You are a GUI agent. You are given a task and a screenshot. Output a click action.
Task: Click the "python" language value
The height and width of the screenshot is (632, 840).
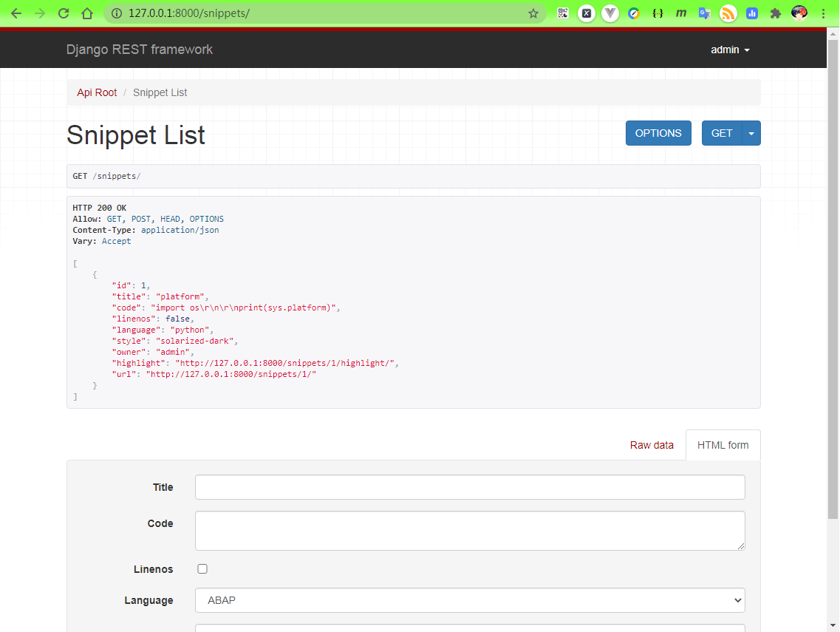pyautogui.click(x=190, y=330)
